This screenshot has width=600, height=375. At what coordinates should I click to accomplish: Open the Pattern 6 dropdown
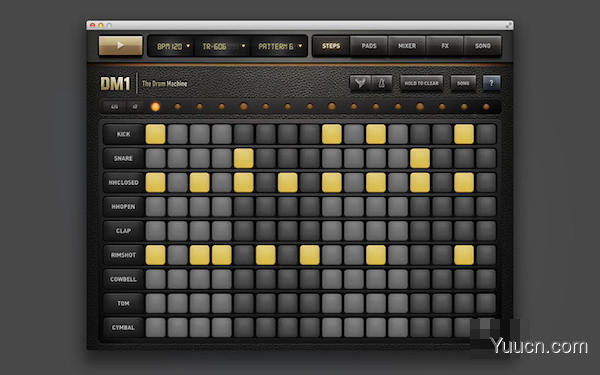[x=279, y=46]
